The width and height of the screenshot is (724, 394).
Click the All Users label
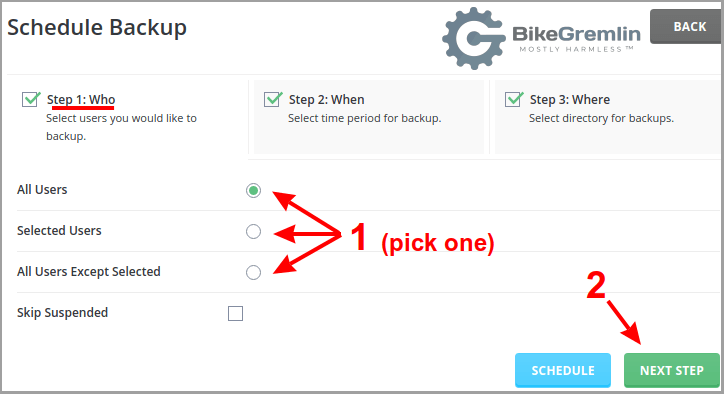tap(42, 190)
